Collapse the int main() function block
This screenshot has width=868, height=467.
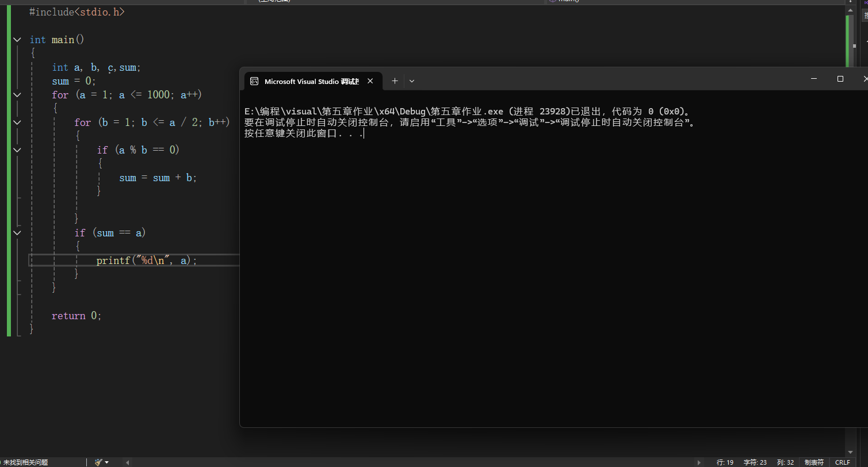point(17,40)
